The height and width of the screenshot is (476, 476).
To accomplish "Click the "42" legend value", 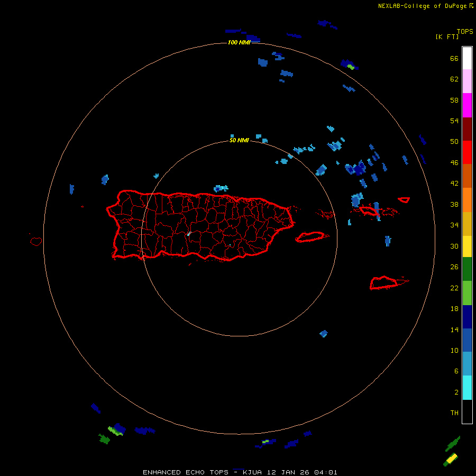I will tap(454, 184).
